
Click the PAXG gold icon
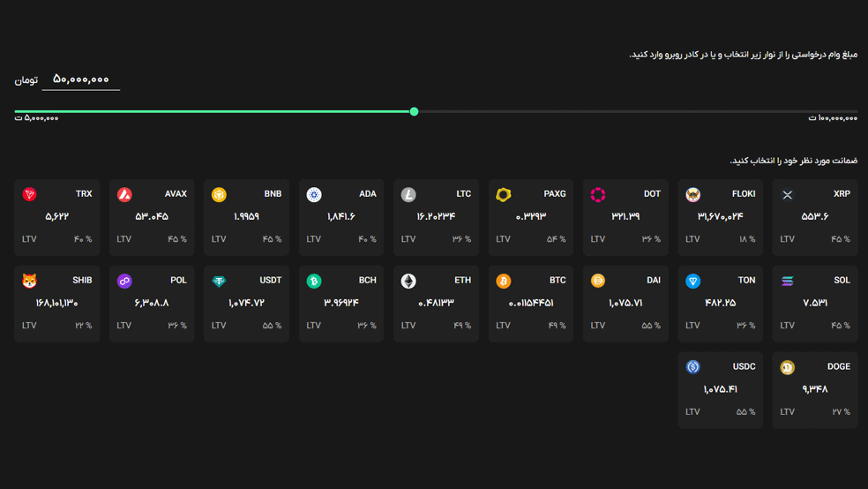point(503,194)
